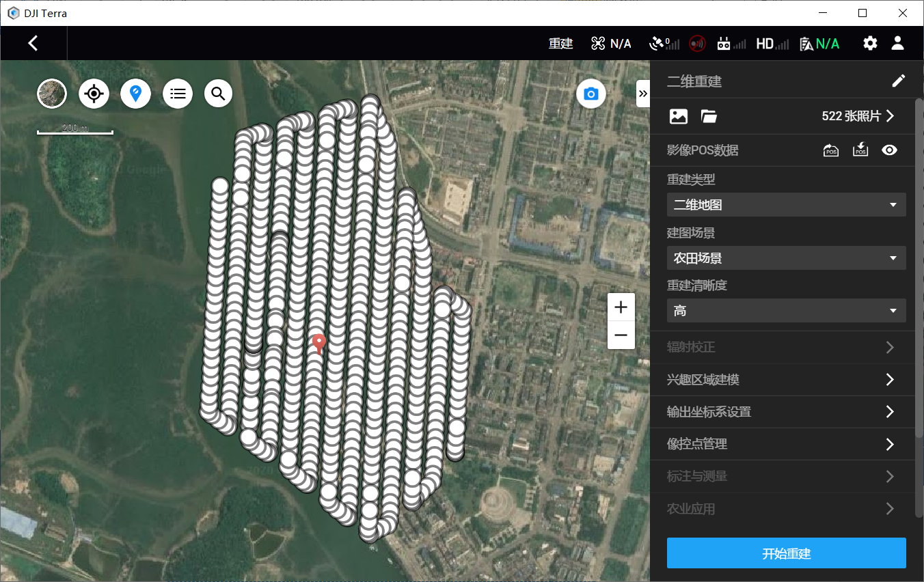Open the 建图场景 dropdown showing 农田场景
The width and height of the screenshot is (924, 582).
[x=787, y=258]
